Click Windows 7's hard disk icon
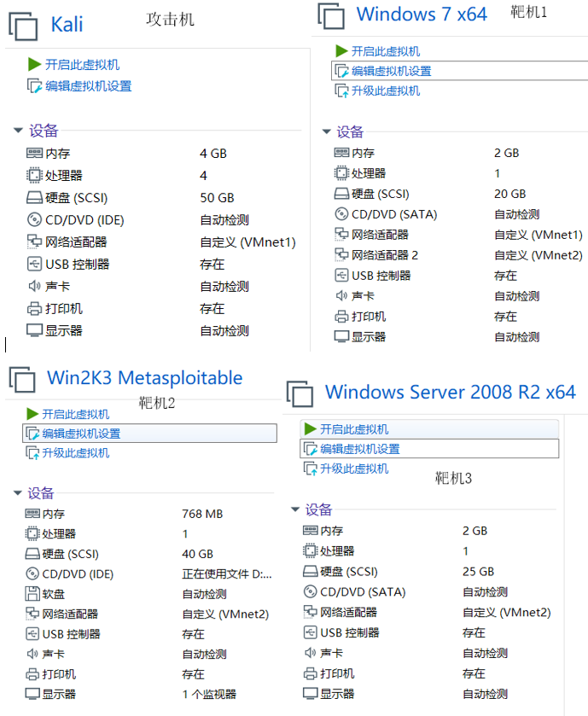The height and width of the screenshot is (716, 588). 341,194
